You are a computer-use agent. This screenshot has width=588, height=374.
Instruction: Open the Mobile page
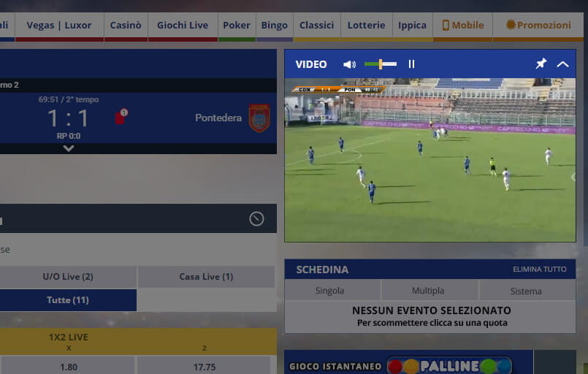coord(463,25)
